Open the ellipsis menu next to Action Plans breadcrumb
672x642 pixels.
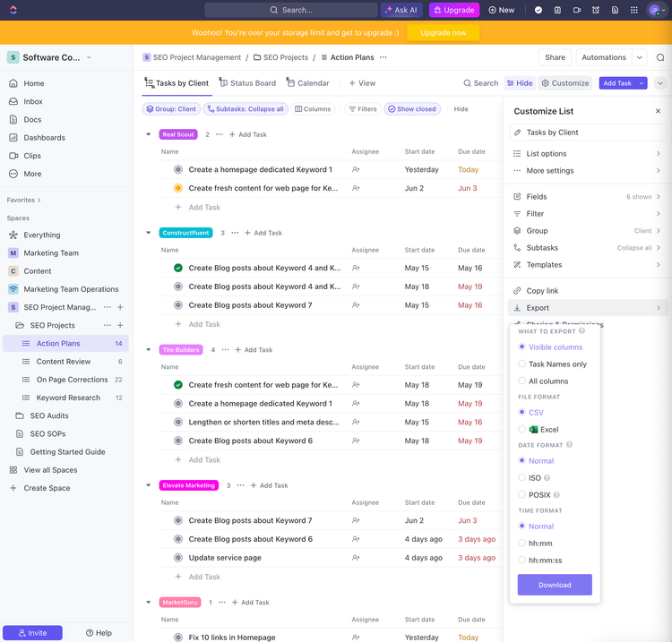click(383, 57)
